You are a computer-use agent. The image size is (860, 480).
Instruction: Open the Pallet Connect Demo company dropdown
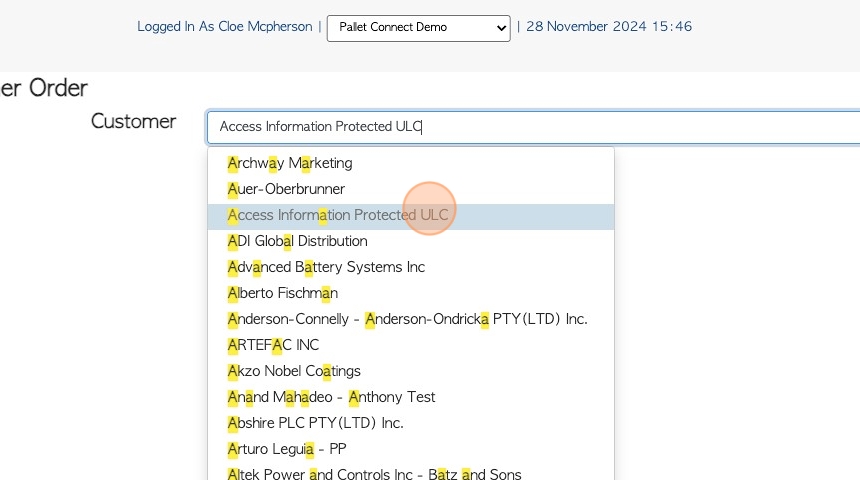[418, 28]
